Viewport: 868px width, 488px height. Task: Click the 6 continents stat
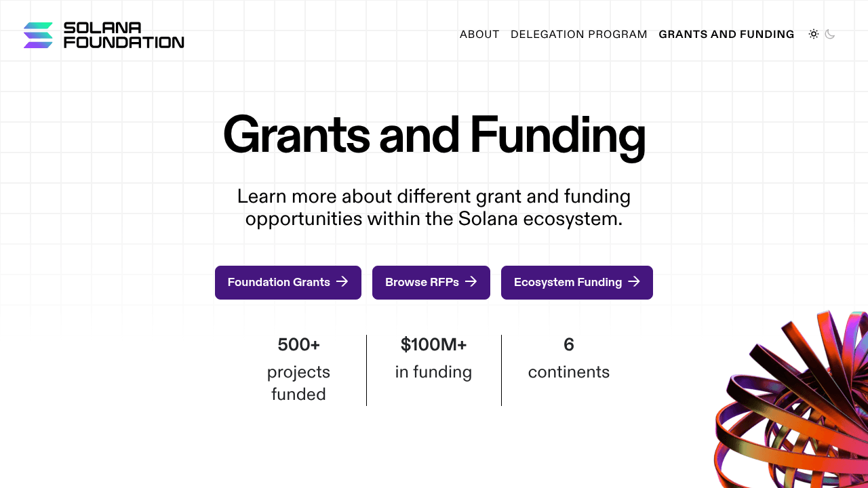569,358
